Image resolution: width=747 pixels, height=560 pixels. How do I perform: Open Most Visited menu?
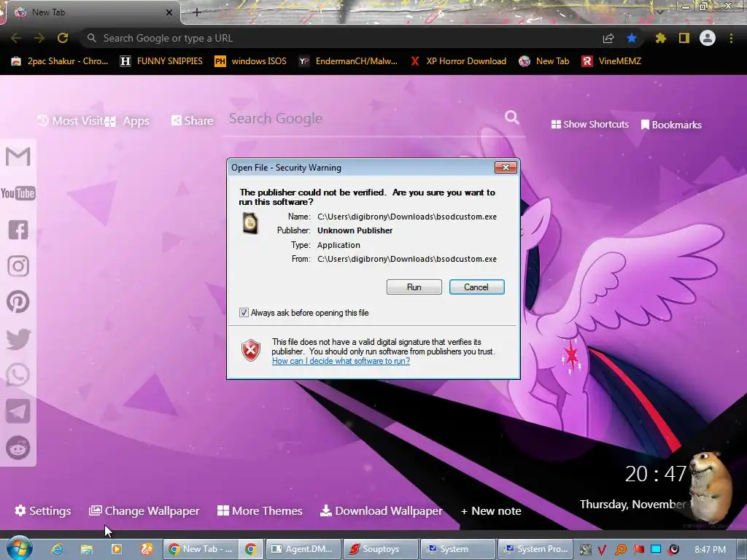click(x=71, y=121)
